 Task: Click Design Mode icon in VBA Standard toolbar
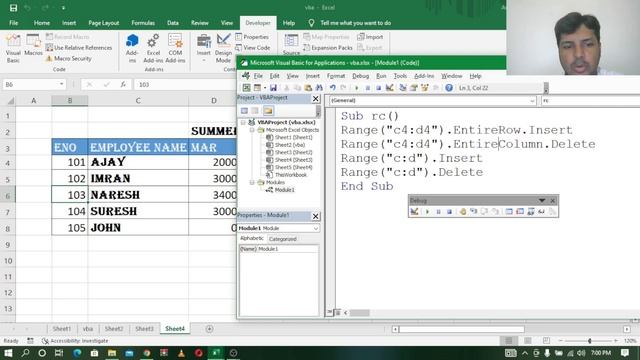(389, 88)
